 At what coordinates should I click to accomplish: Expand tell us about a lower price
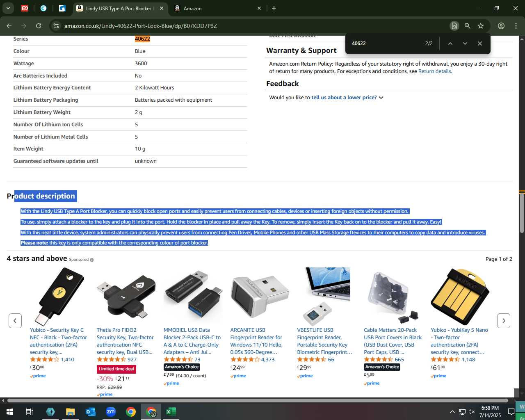pos(347,98)
